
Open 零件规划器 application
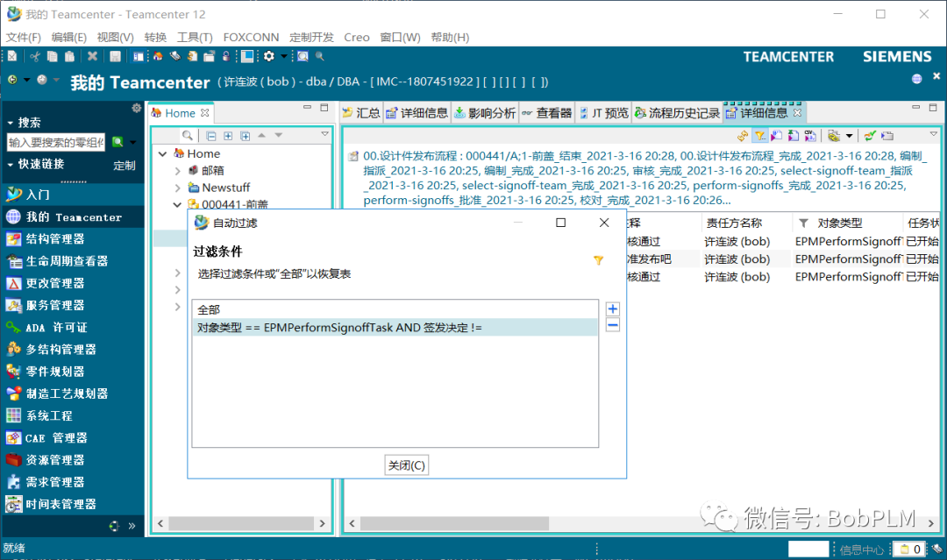[74, 372]
